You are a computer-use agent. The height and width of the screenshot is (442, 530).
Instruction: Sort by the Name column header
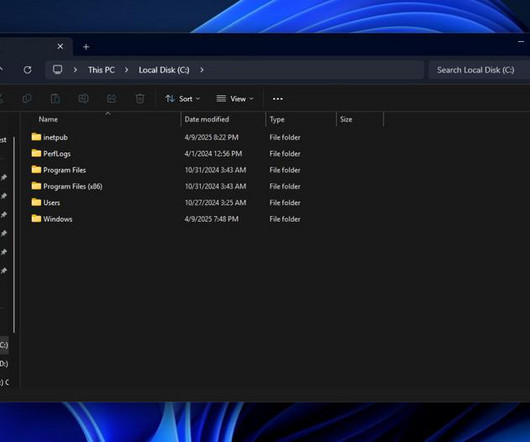pyautogui.click(x=48, y=119)
